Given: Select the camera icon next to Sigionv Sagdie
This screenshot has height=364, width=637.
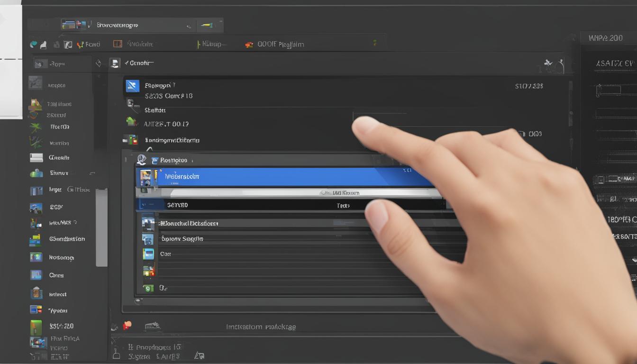Looking at the screenshot, I should [x=148, y=239].
